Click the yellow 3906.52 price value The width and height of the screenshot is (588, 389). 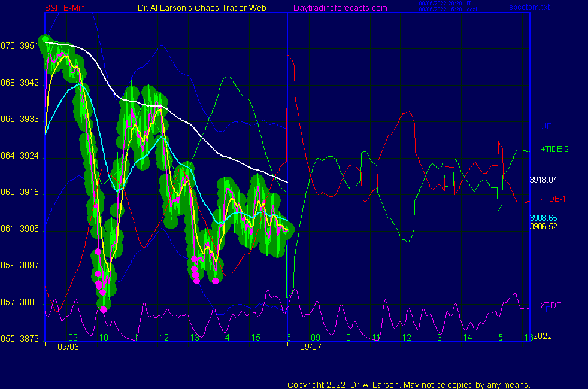pos(543,226)
